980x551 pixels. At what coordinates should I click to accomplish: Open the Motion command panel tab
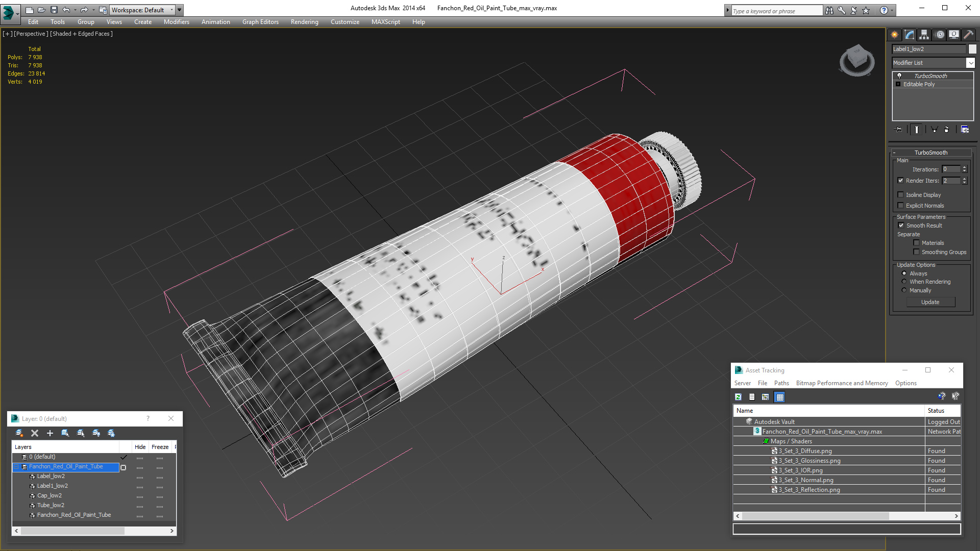click(x=940, y=35)
